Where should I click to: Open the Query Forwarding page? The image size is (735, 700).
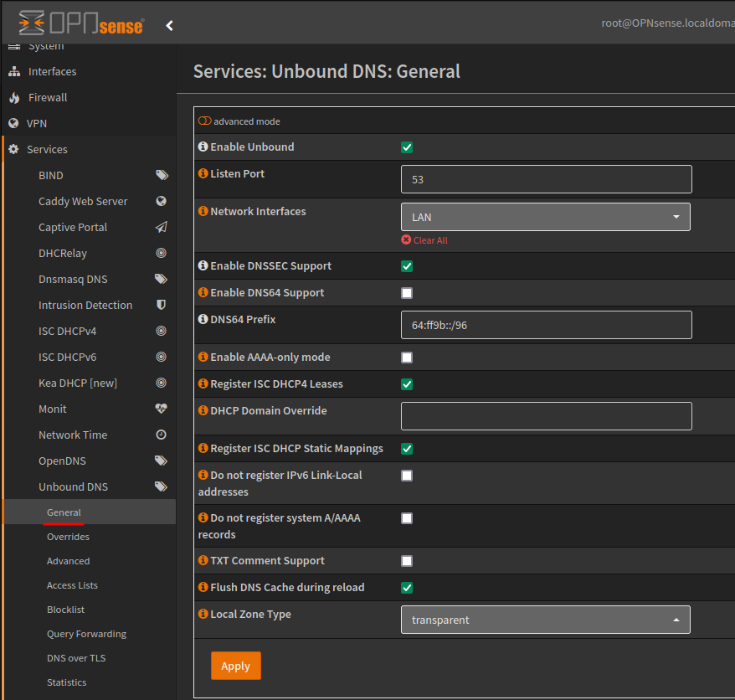(89, 634)
